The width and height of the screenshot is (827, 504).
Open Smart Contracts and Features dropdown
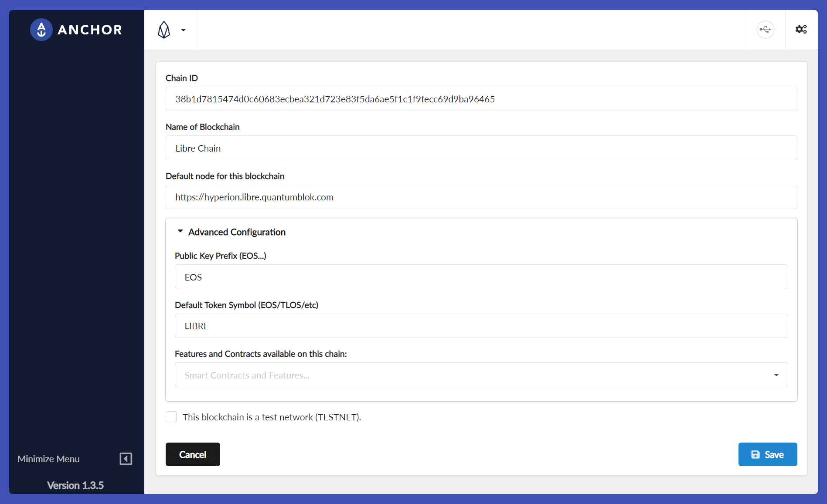tap(481, 375)
